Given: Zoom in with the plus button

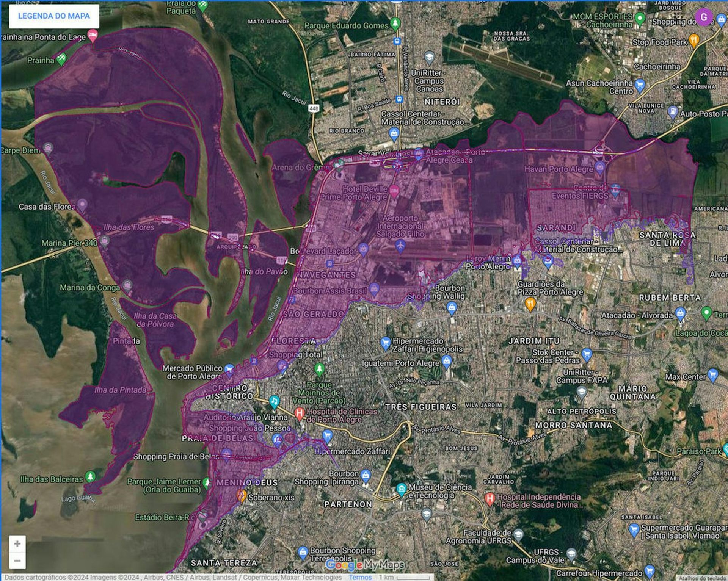Looking at the screenshot, I should click(x=17, y=544).
